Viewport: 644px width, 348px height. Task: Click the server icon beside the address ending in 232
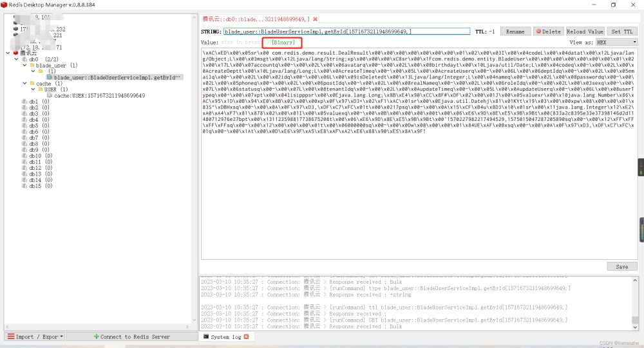tap(15, 29)
